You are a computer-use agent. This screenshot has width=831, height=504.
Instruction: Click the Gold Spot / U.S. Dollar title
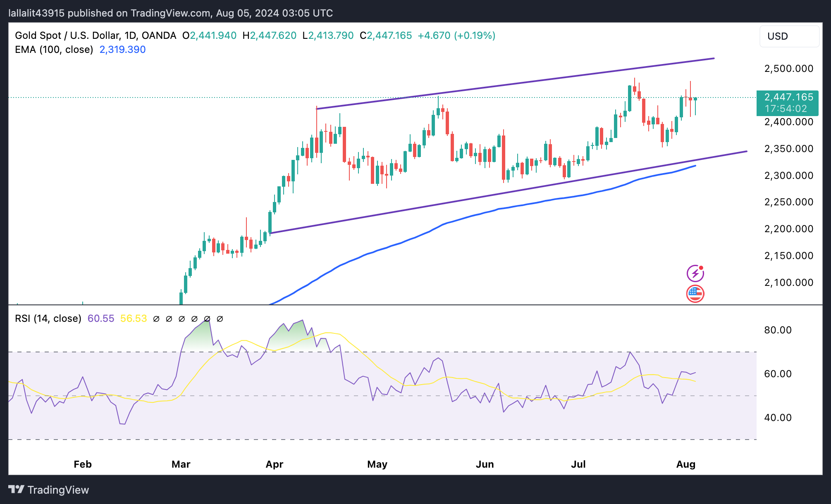pos(67,36)
